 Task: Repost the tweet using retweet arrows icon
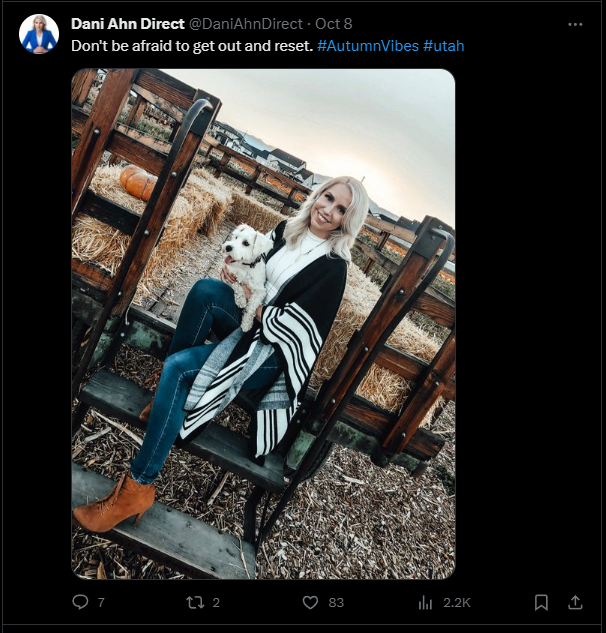(195, 602)
